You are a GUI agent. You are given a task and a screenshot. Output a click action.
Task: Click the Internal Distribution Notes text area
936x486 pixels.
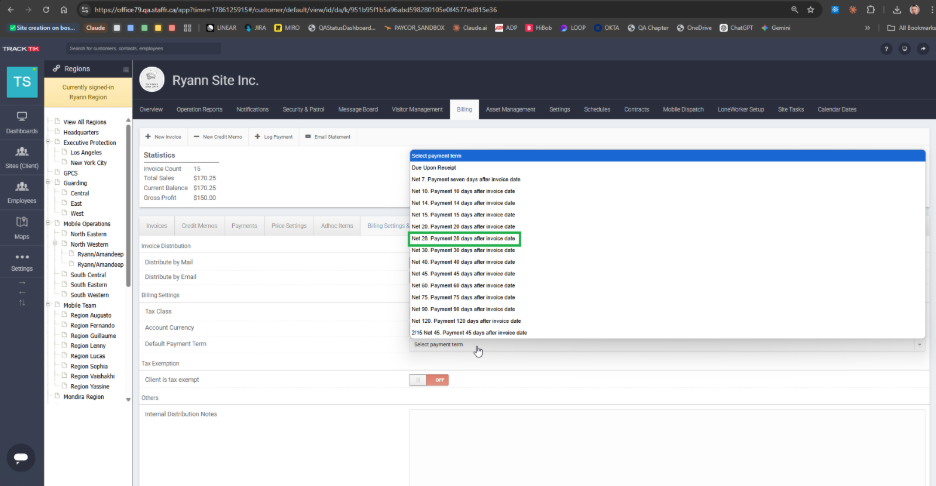click(667, 448)
